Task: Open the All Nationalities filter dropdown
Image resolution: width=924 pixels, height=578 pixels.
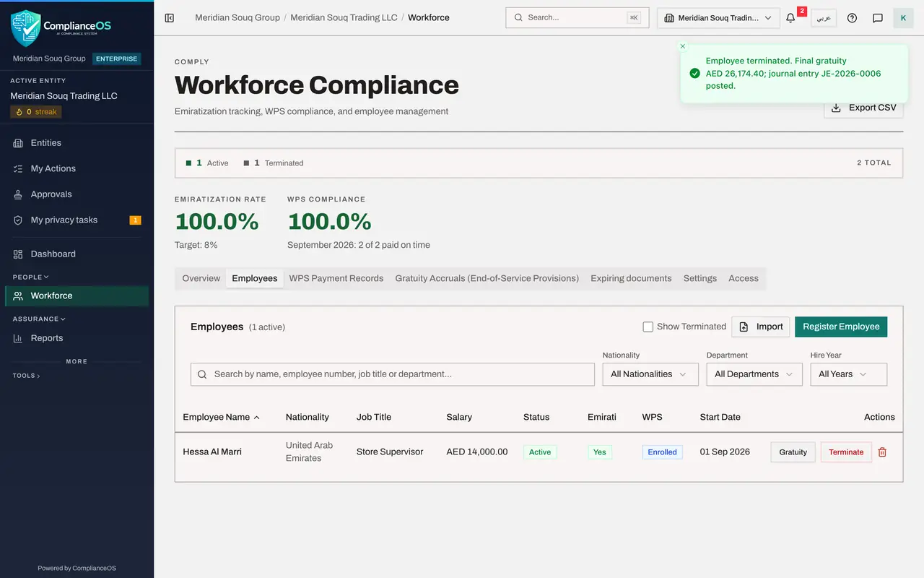Action: pos(650,374)
